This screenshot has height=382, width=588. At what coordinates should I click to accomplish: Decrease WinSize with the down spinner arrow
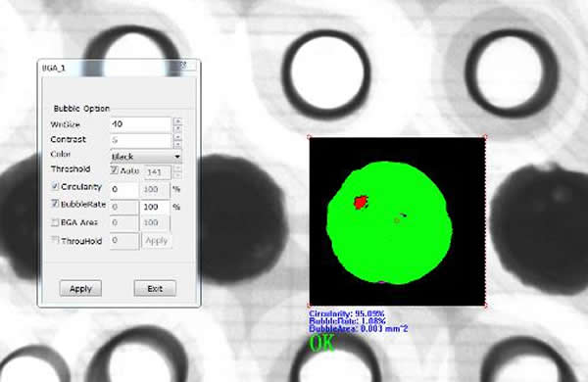coord(177,128)
